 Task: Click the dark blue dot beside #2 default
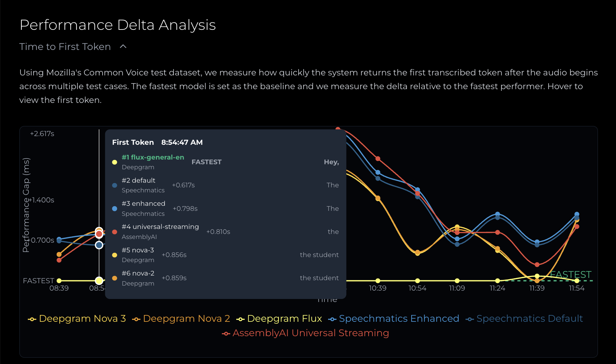pos(115,185)
